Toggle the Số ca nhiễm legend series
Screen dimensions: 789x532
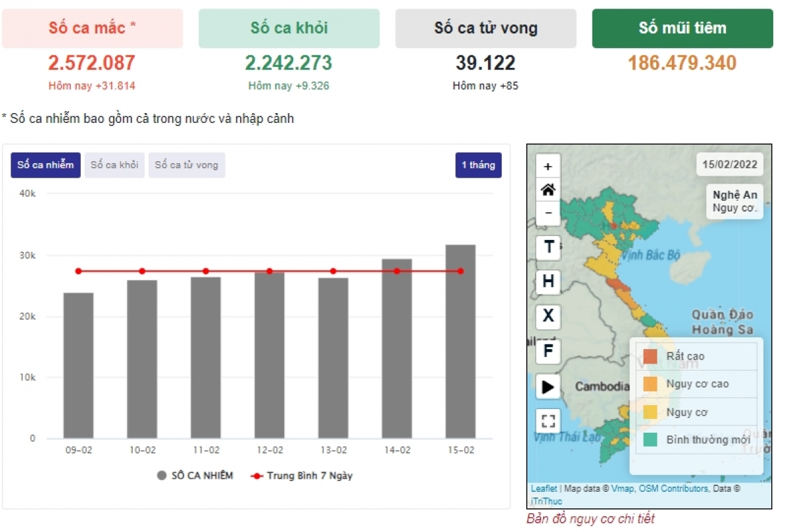pyautogui.click(x=195, y=475)
